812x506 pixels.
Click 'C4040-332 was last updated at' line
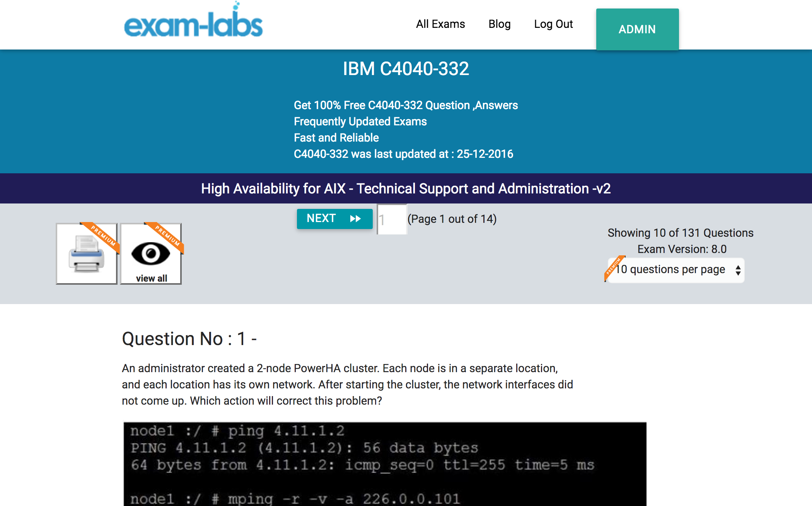tap(403, 154)
